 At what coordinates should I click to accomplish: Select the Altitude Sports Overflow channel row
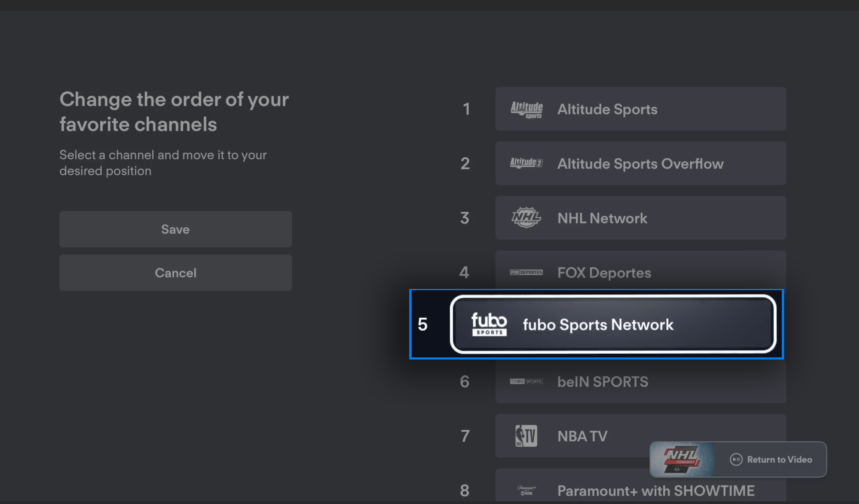point(641,163)
